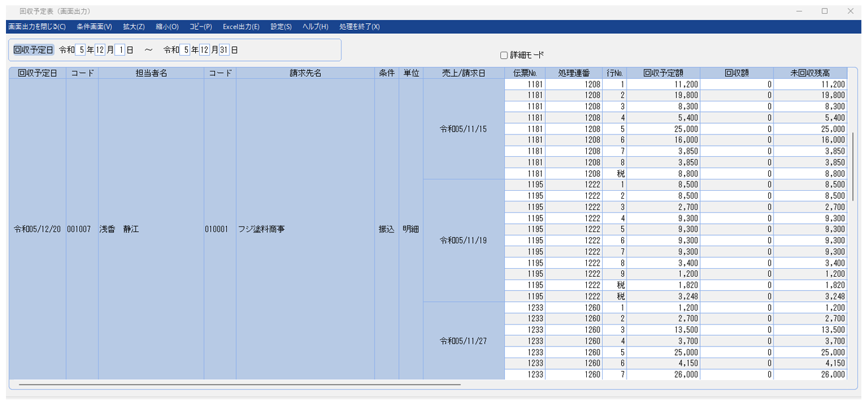Select the 令和05/11/15 date cell
Viewport: 868px width, 404px height.
tap(463, 129)
